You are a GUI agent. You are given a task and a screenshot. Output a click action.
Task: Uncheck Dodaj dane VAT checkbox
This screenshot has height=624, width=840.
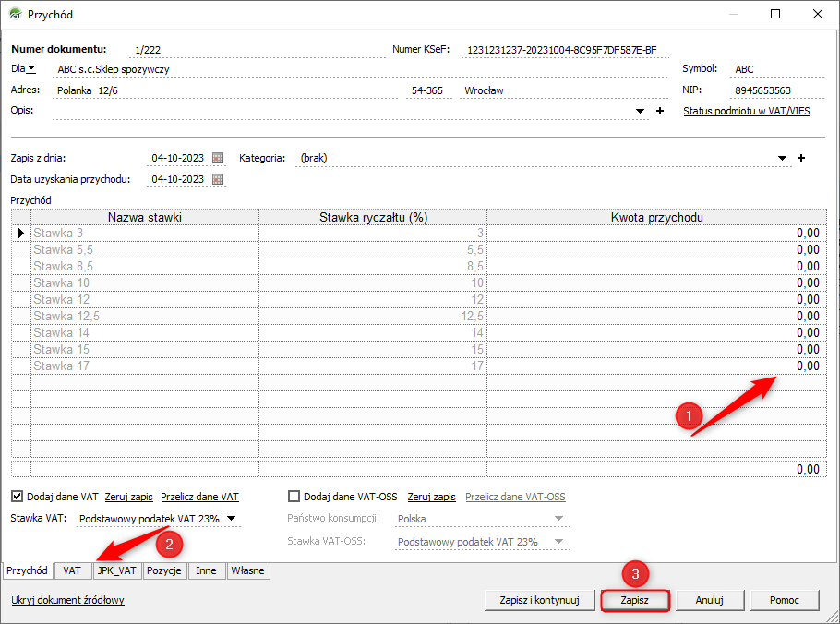pyautogui.click(x=18, y=497)
